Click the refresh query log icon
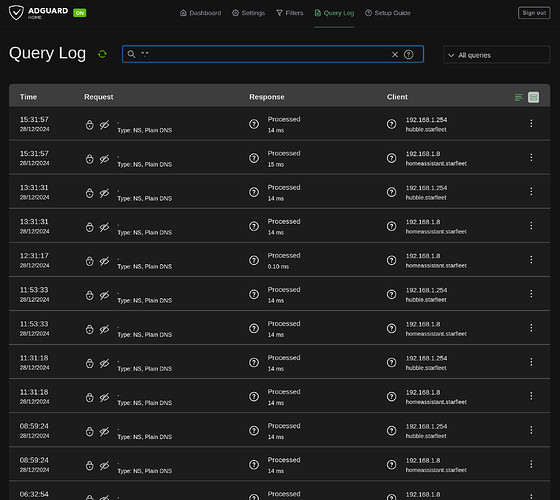The image size is (560, 500). pos(102,54)
